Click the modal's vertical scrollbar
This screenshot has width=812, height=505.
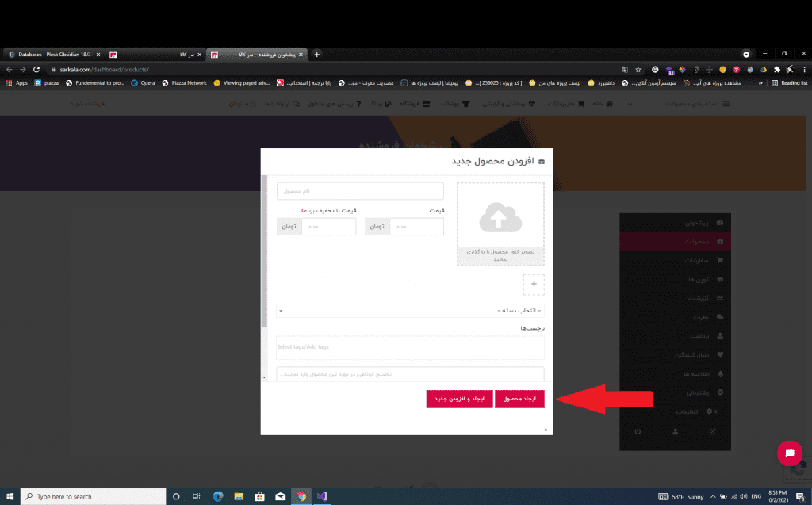pyautogui.click(x=264, y=254)
